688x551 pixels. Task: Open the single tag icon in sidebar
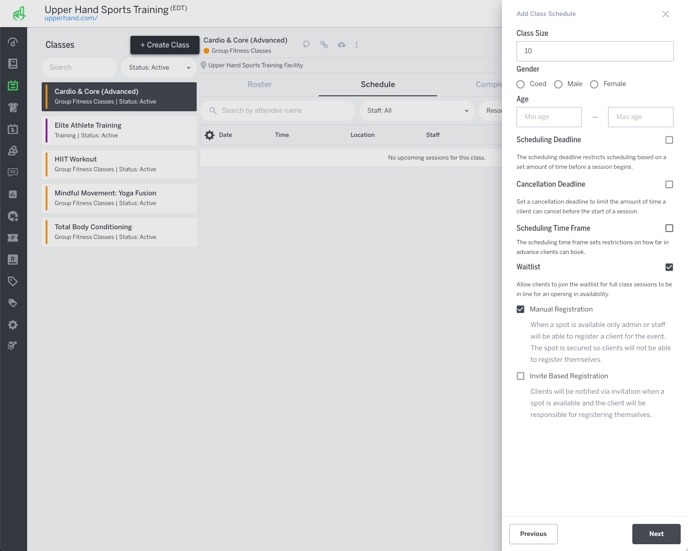click(x=13, y=281)
